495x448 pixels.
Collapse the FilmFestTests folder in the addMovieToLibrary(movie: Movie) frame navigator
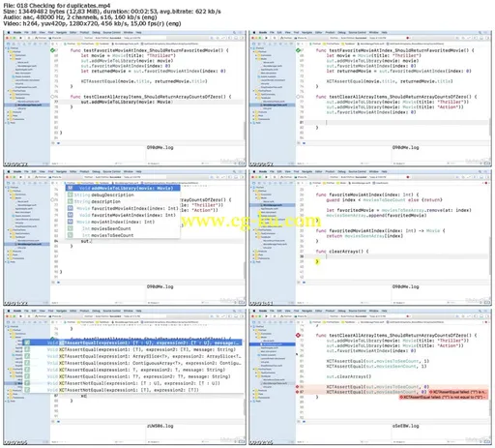[x=8, y=91]
